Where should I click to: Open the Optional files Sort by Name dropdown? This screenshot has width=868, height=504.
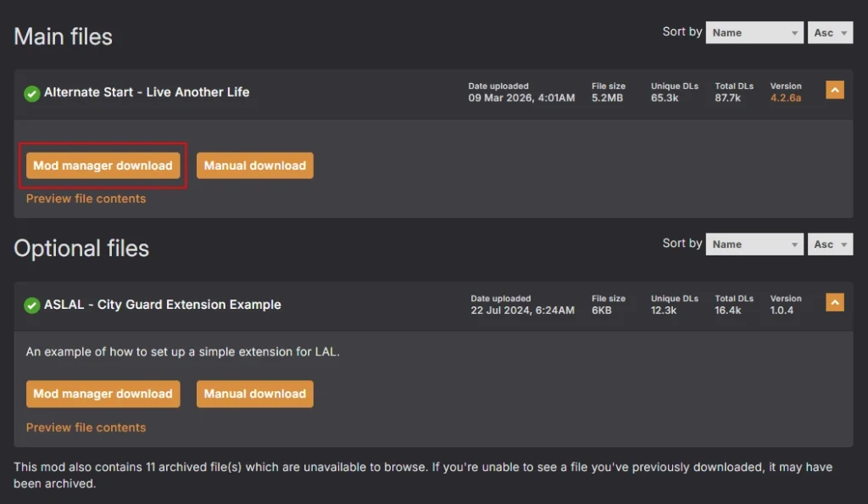tap(754, 244)
